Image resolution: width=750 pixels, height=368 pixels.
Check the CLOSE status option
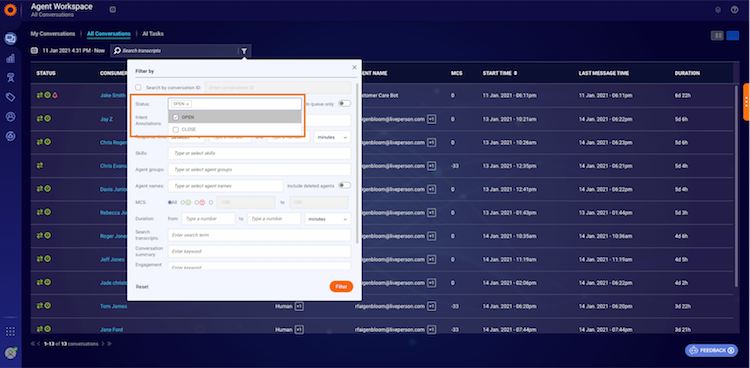[176, 130]
